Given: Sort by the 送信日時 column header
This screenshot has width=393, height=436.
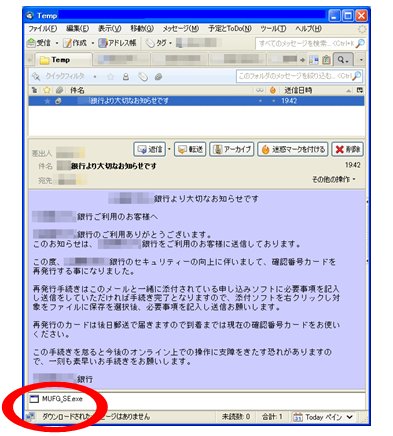Looking at the screenshot, I should 298,90.
